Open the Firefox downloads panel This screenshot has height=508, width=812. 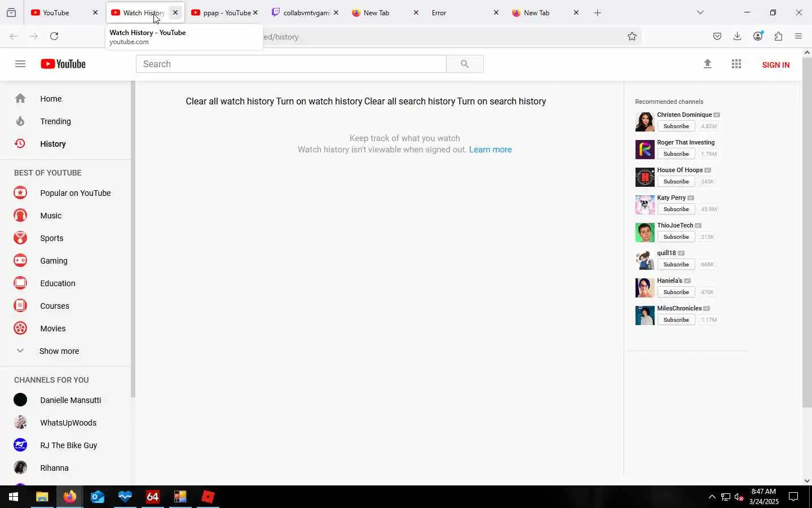click(738, 37)
